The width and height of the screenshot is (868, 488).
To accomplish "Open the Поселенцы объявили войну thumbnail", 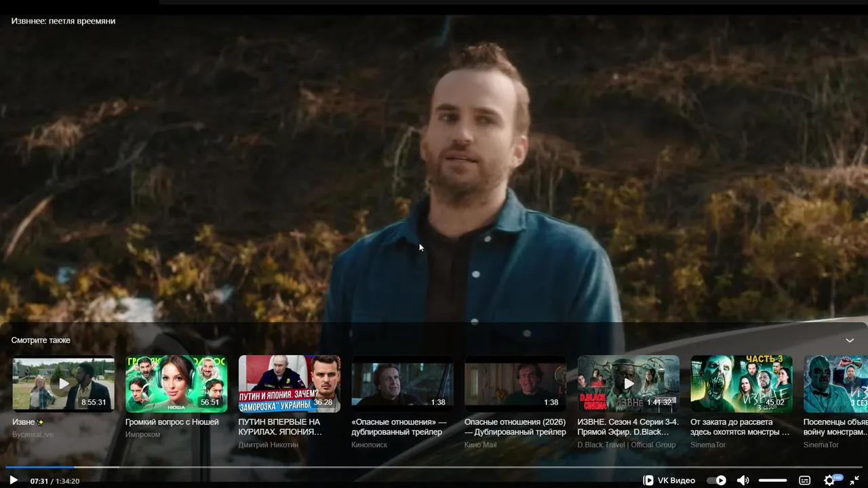I will pyautogui.click(x=835, y=384).
